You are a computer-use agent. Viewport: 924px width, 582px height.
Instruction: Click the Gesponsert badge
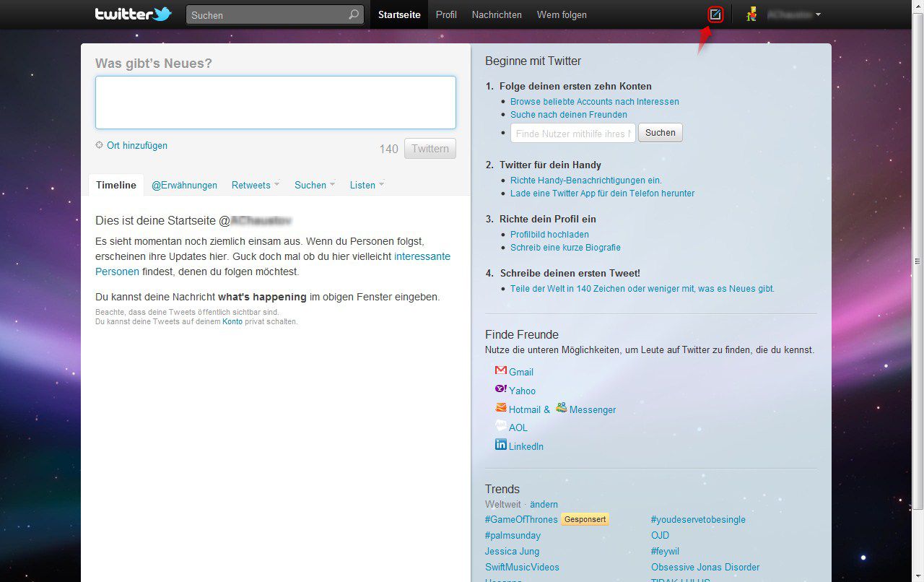tap(585, 519)
